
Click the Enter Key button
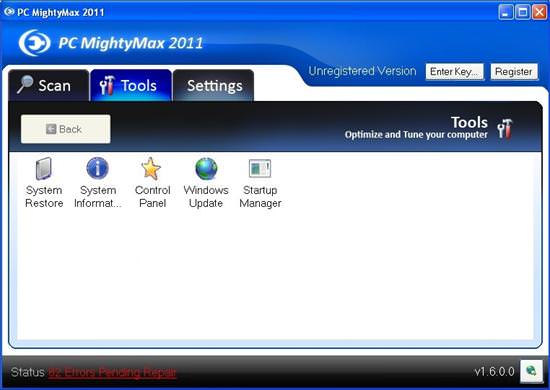point(455,72)
